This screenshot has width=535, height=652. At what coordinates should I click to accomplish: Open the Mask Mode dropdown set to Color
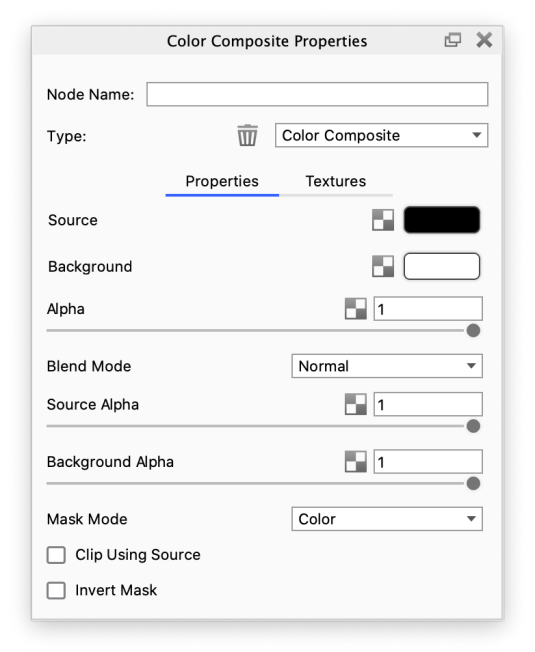(x=387, y=519)
